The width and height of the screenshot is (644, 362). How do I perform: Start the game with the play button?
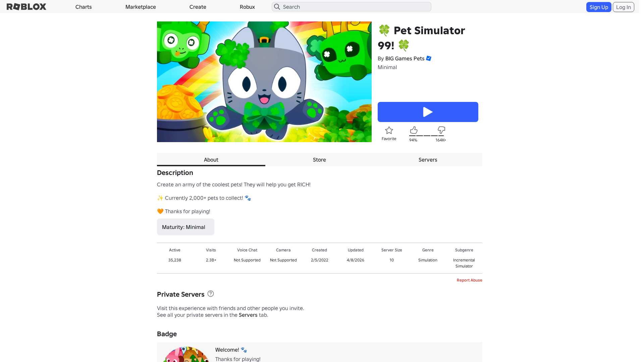click(x=428, y=112)
